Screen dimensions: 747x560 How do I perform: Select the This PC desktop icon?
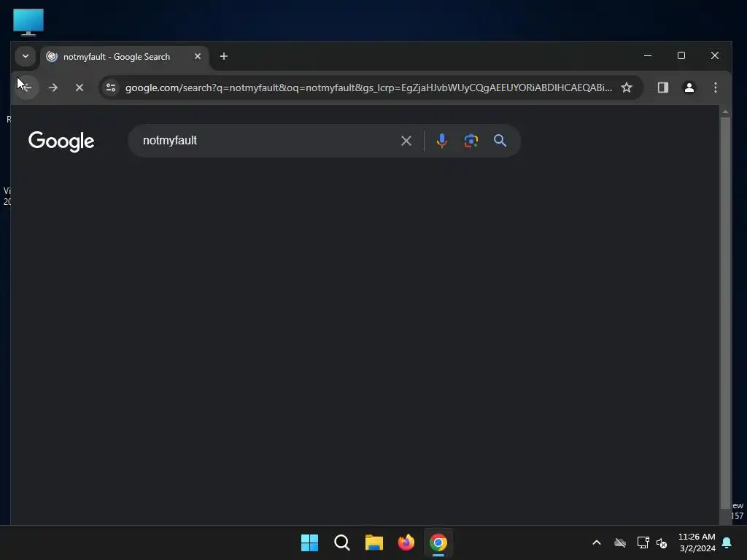pos(28,22)
